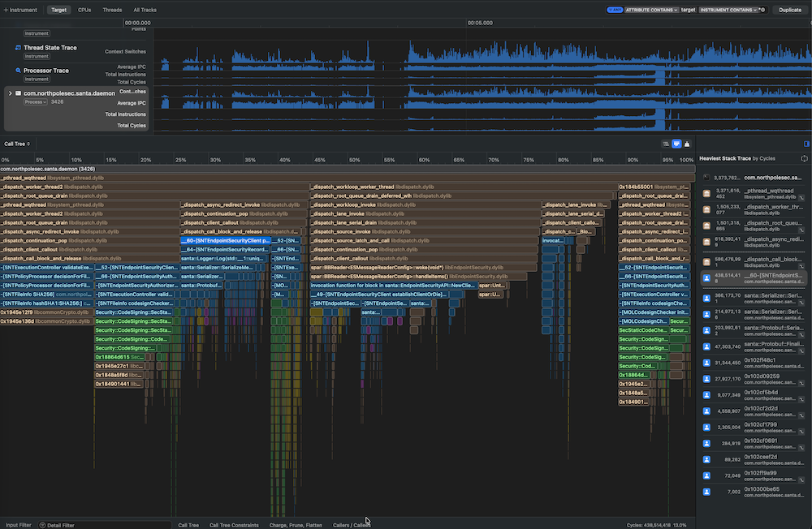Click the 00:05.000 timeline marker
This screenshot has height=529, width=812.
(480, 24)
